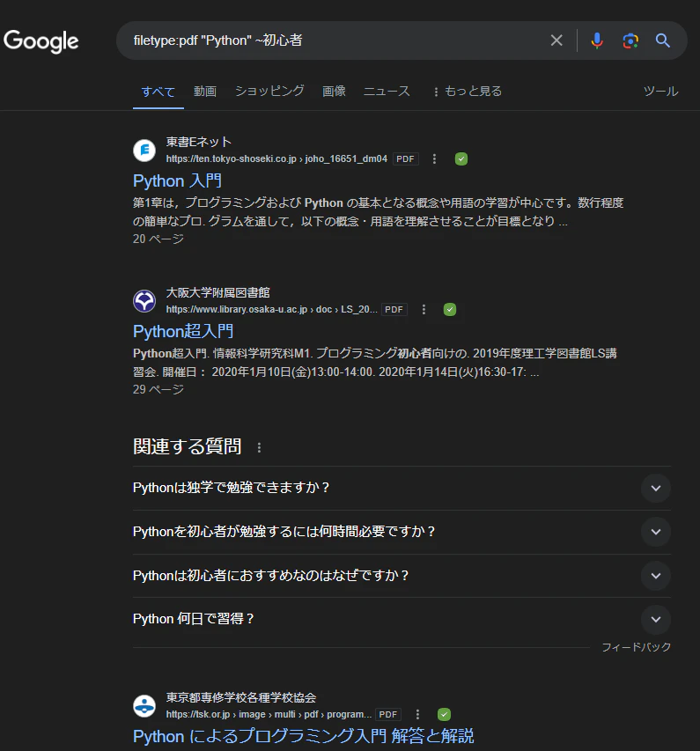The image size is (700, 751).
Task: Open the ショッピング tab
Action: (269, 91)
